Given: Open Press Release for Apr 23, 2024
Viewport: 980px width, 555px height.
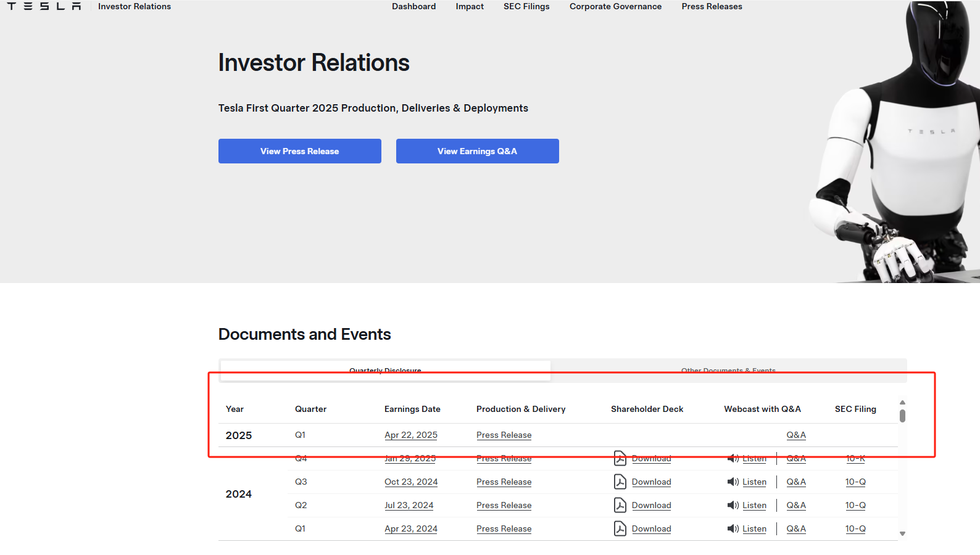Looking at the screenshot, I should 504,528.
